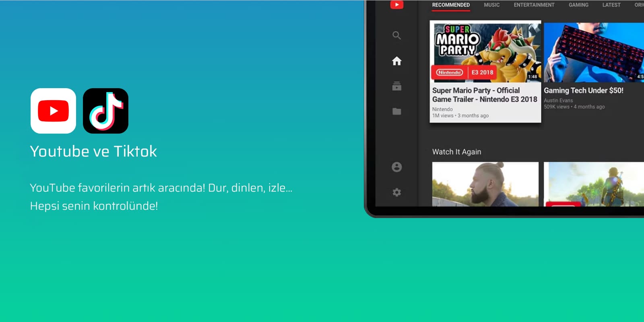Play the Super Mario Party trailer thumbnail
Image resolution: width=644 pixels, height=322 pixels.
coord(485,52)
